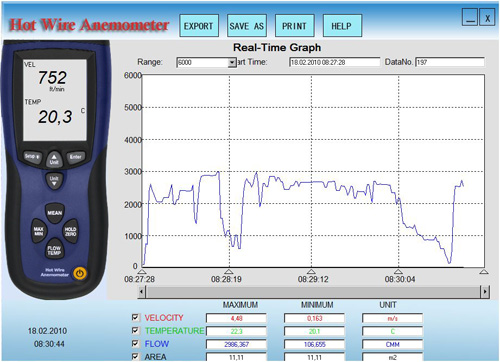Uncheck the FLOW checkbox
This screenshot has width=500, height=362.
pyautogui.click(x=135, y=343)
